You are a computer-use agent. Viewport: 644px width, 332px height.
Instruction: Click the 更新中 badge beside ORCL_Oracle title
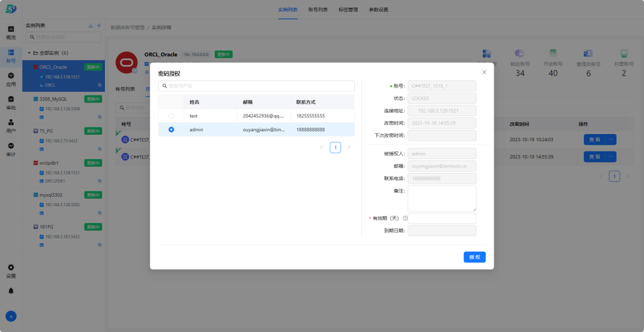point(224,54)
